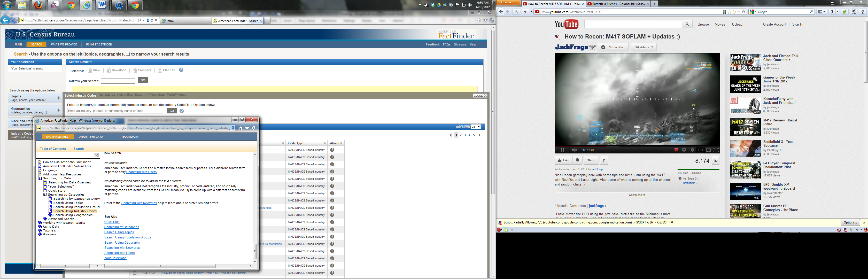The image size is (868, 279).
Task: Open the video player settings gear
Action: pyautogui.click(x=684, y=150)
